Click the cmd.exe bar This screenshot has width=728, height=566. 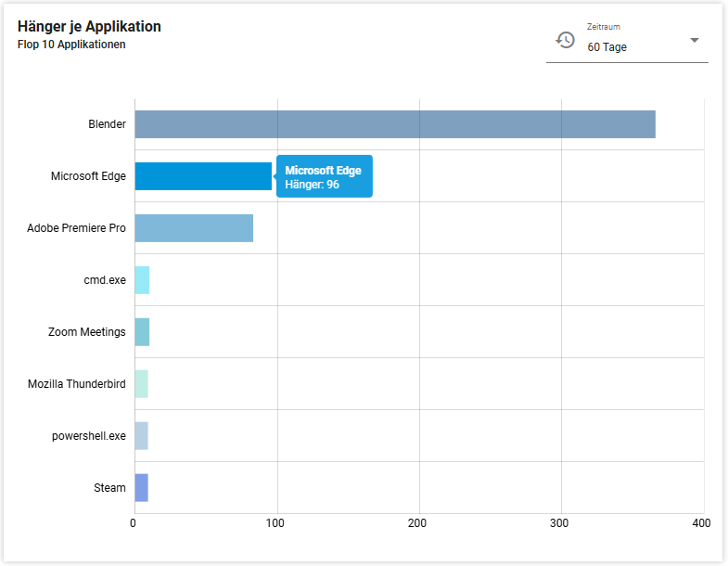tap(142, 280)
